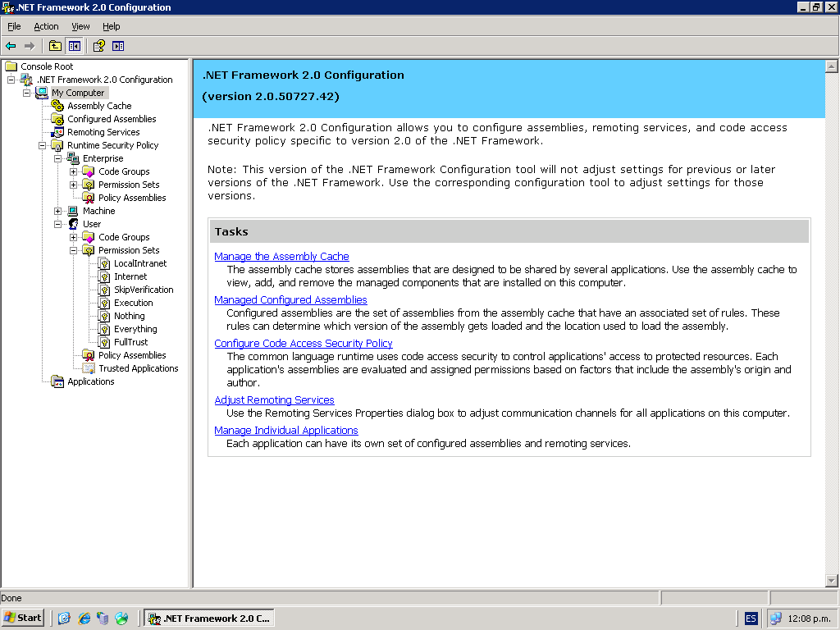Select the Assembly Cache gears icon
Screen dimensions: 840x630
[x=57, y=106]
